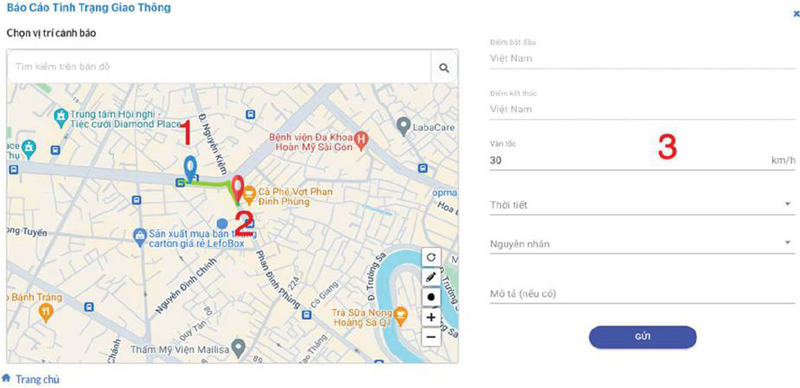This screenshot has width=800, height=388.
Task: Click the bus stop icon near Cô Giang
Action: pos(306,314)
